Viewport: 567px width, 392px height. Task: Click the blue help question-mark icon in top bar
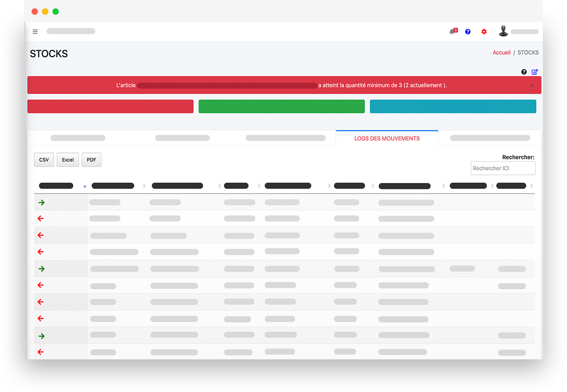coord(468,32)
